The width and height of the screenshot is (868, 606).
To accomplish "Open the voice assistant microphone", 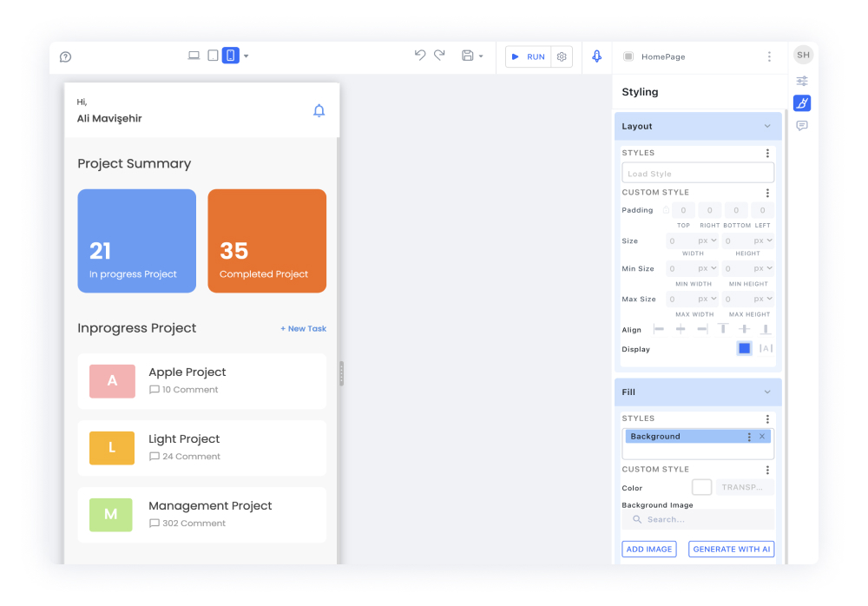I will tap(596, 56).
